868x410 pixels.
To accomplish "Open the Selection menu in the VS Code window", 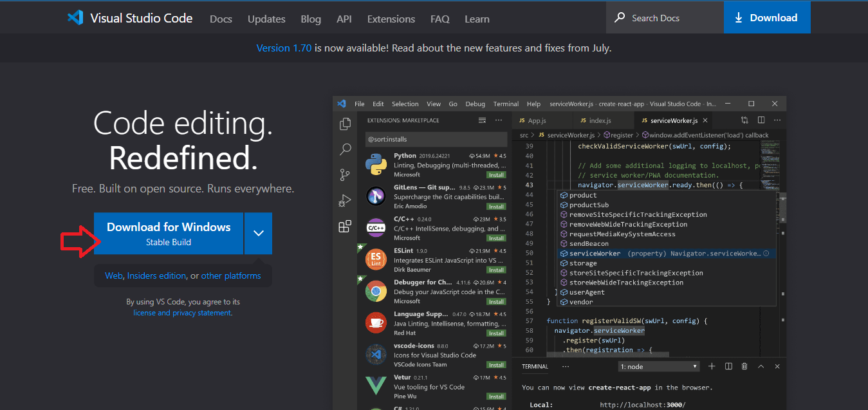I will coord(405,104).
